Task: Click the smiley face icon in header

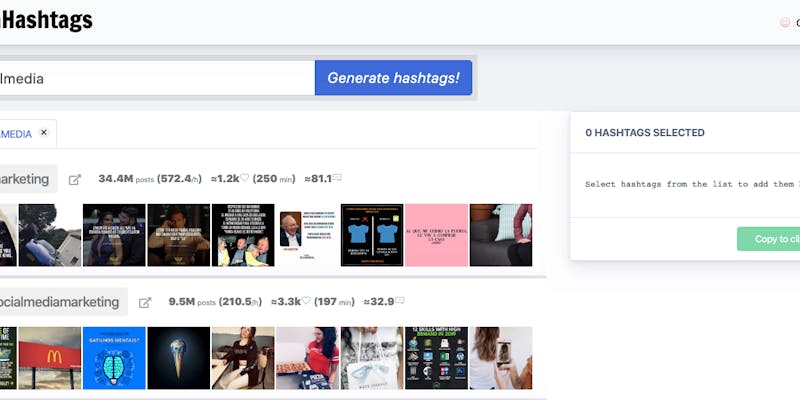Action: click(x=785, y=22)
